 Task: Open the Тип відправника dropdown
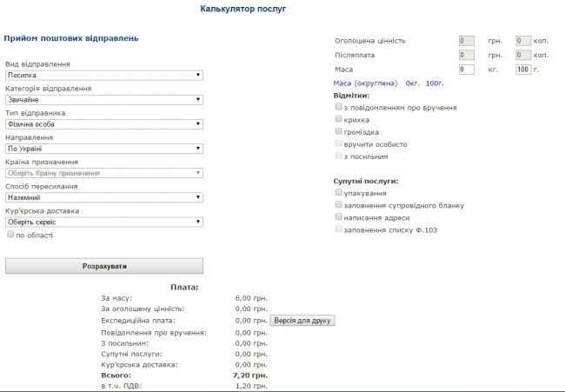pos(103,124)
